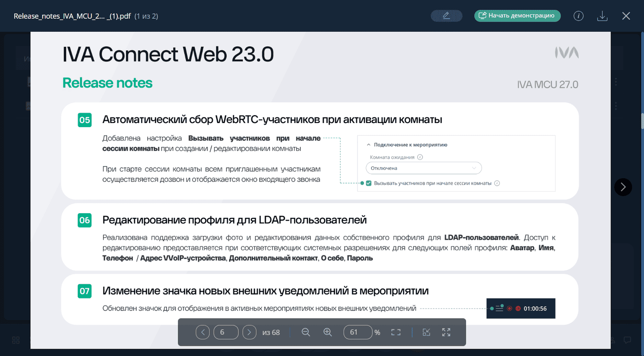Screen dimensions: 644x356
Task: Click the grid icon in background bottom bar
Action: 16,340
